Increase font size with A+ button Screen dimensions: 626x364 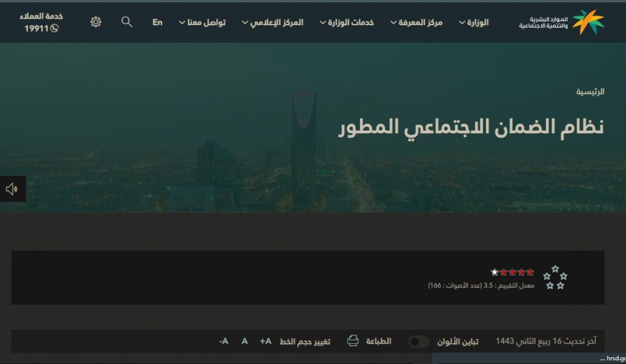[x=265, y=341]
